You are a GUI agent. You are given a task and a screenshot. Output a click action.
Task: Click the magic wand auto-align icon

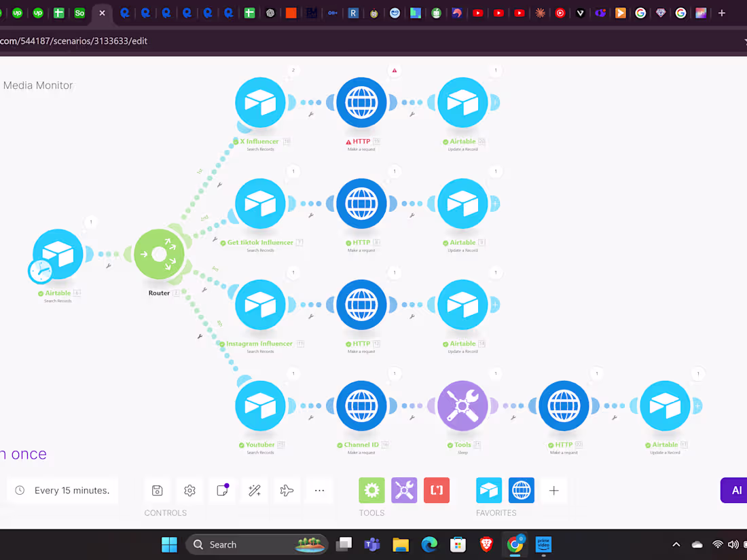tap(254, 490)
